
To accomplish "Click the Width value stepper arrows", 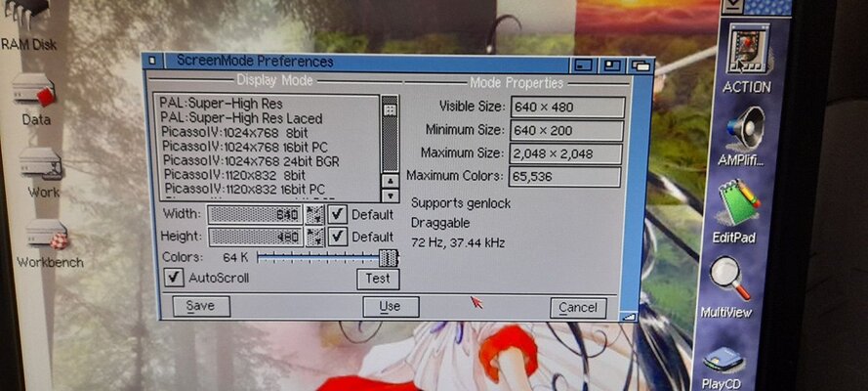I will (314, 213).
